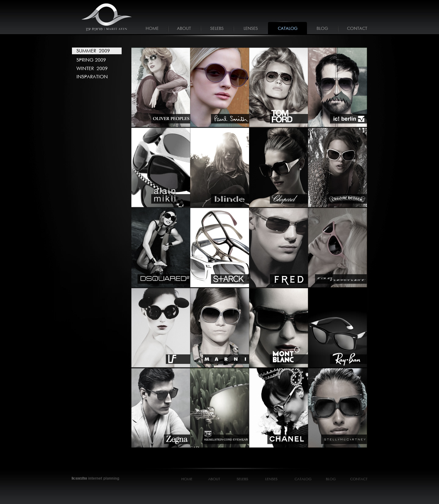Open the LF brand tile
This screenshot has height=504, width=439.
pyautogui.click(x=161, y=328)
